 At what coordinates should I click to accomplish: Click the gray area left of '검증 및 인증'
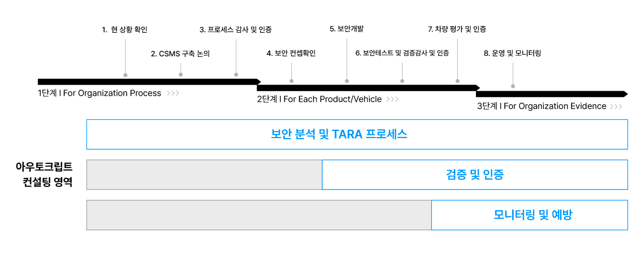tap(204, 175)
